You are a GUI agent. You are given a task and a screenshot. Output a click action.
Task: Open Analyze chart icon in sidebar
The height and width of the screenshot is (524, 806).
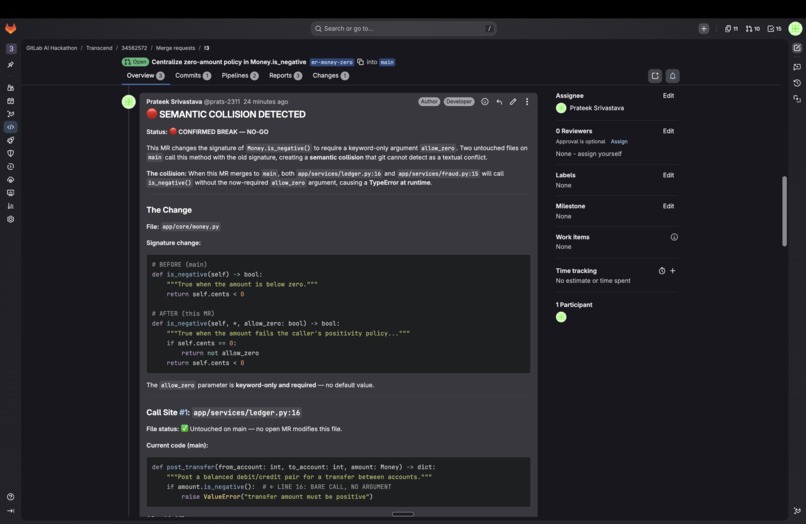click(x=10, y=206)
